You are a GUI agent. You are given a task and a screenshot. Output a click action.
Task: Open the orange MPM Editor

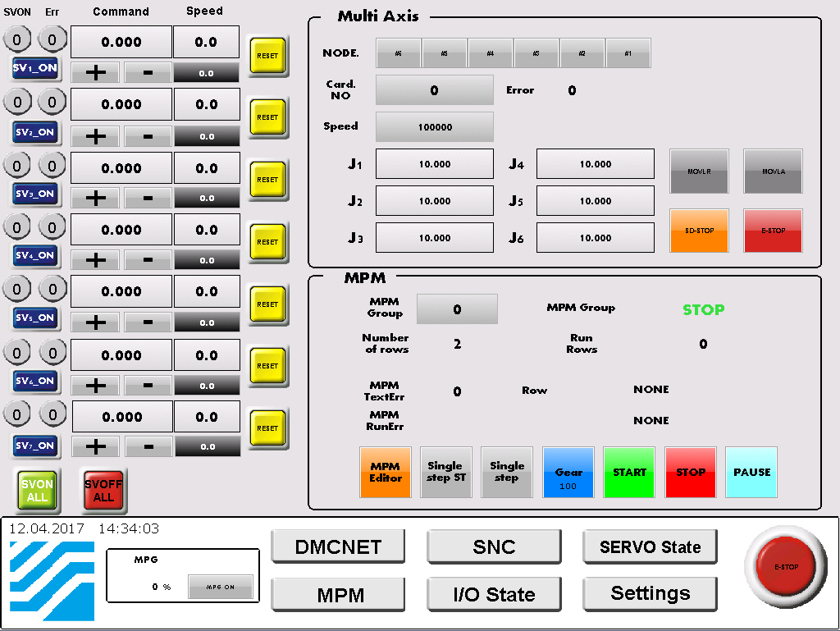tap(385, 472)
